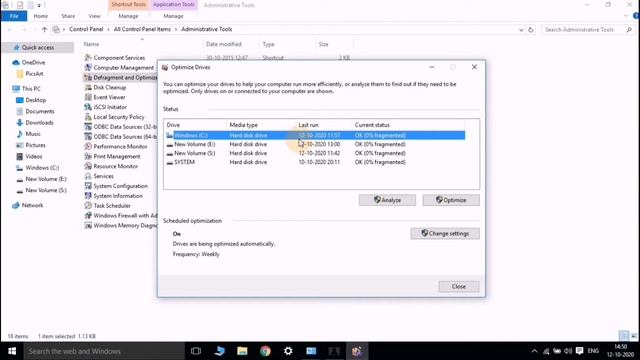The height and width of the screenshot is (360, 640).
Task: Select New Volume (S:) drive row
Action: 315,153
